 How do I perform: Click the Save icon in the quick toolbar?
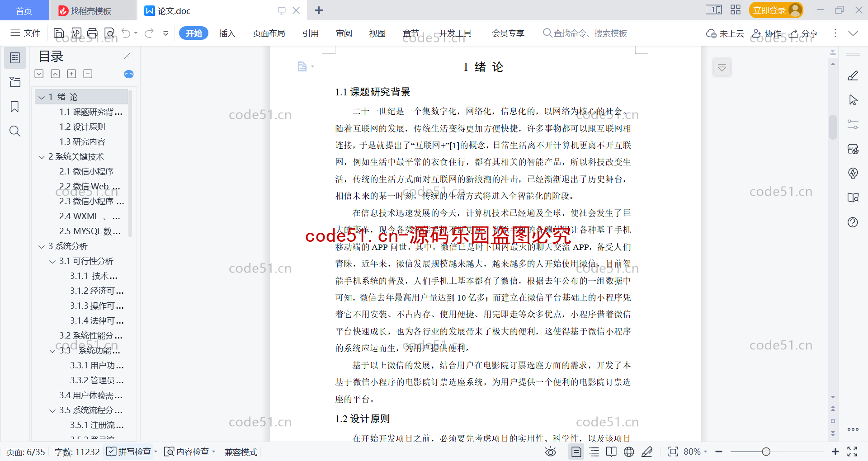coord(59,33)
